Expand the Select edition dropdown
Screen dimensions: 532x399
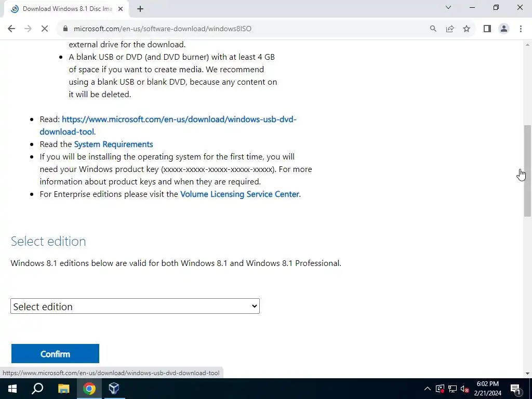pyautogui.click(x=135, y=306)
